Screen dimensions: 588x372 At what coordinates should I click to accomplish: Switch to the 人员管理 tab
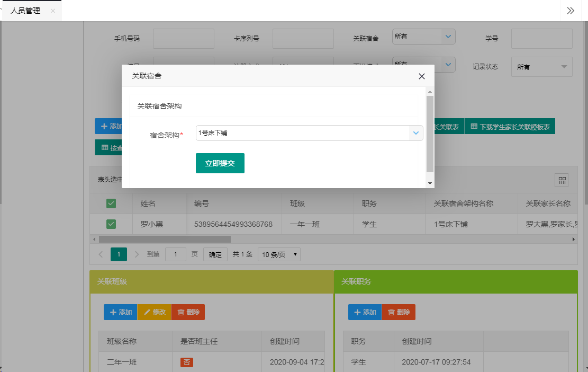point(25,11)
